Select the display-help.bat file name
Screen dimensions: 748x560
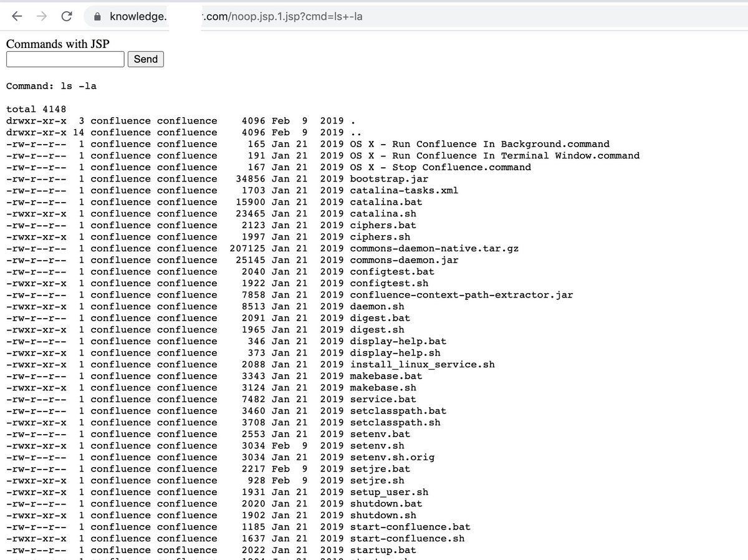pos(398,342)
